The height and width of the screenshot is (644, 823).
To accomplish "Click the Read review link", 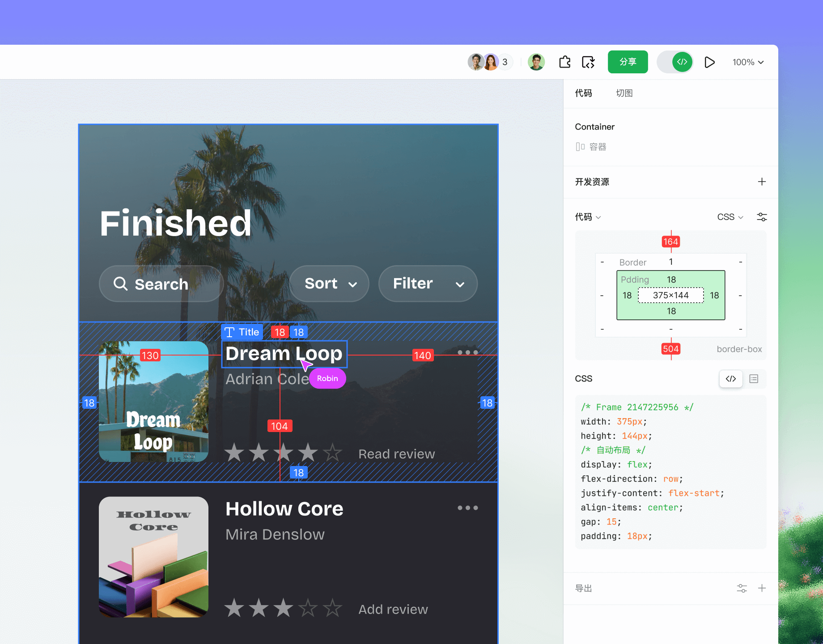I will click(x=396, y=454).
